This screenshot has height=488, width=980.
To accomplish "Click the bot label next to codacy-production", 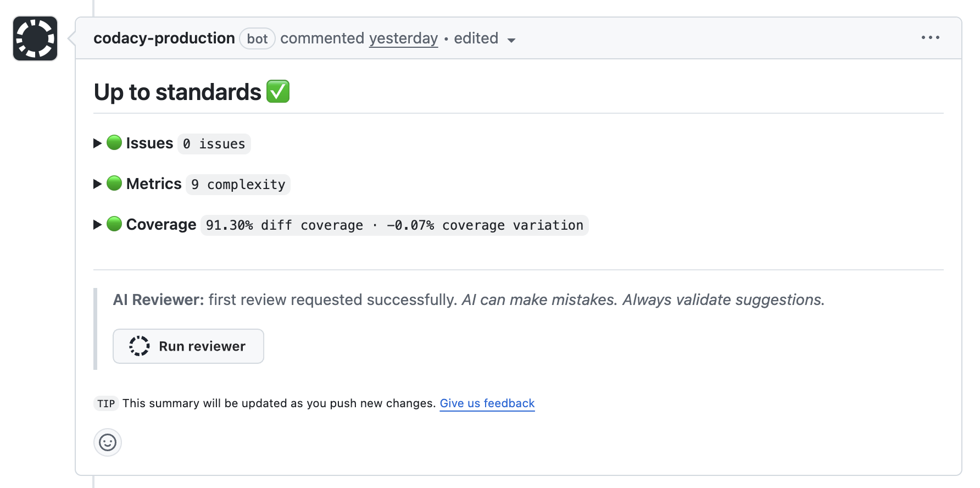I will pos(257,38).
